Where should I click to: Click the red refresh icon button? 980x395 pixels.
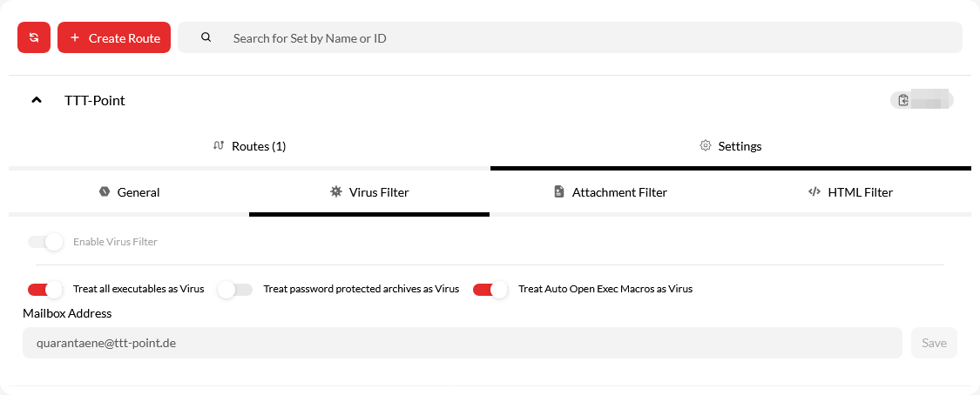click(34, 37)
